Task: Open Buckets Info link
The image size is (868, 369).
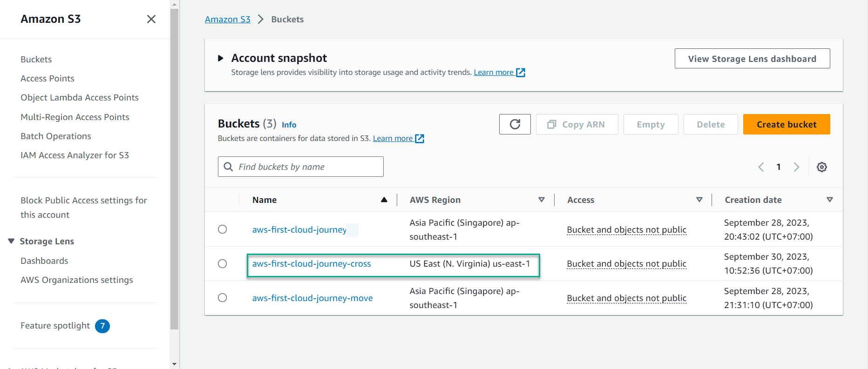Action: click(289, 125)
